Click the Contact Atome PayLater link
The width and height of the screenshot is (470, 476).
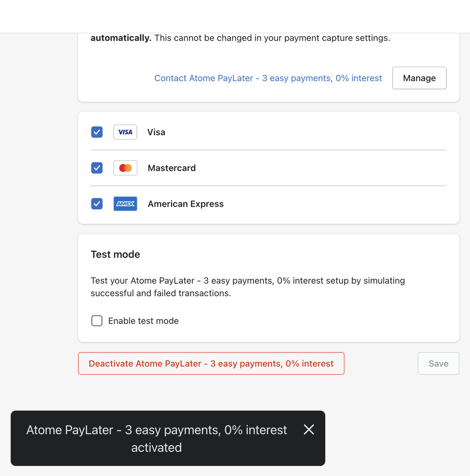pyautogui.click(x=268, y=78)
